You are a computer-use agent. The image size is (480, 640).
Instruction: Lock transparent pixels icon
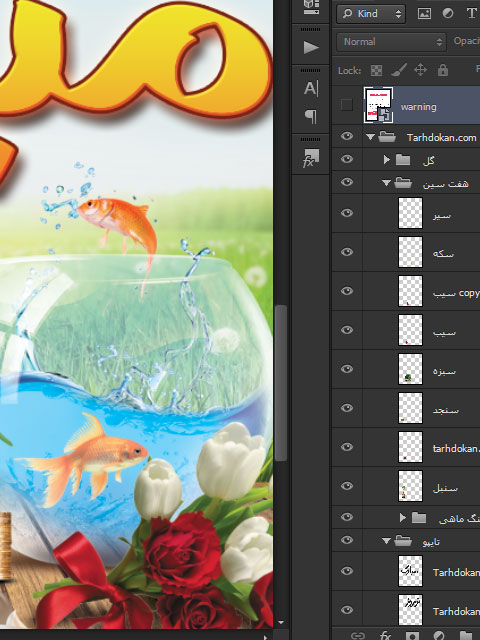376,71
